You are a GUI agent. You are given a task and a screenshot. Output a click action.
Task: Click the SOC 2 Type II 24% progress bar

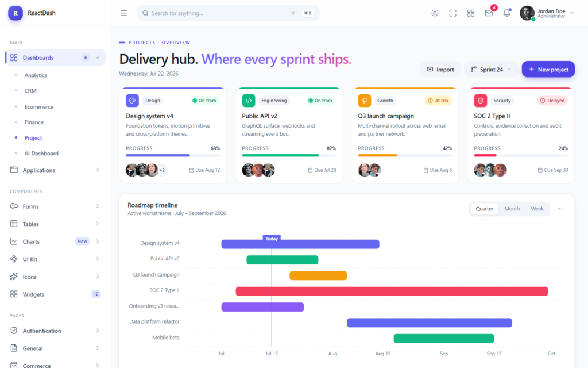(521, 155)
